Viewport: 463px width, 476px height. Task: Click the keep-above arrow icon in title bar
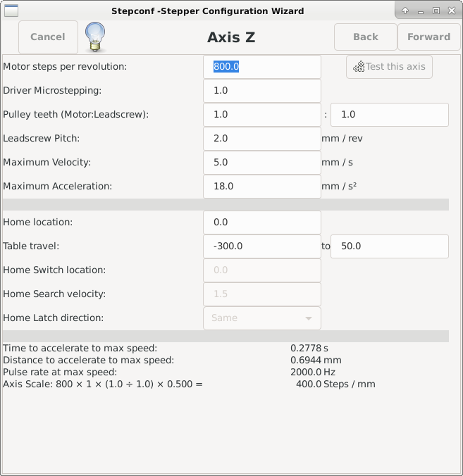coord(405,11)
